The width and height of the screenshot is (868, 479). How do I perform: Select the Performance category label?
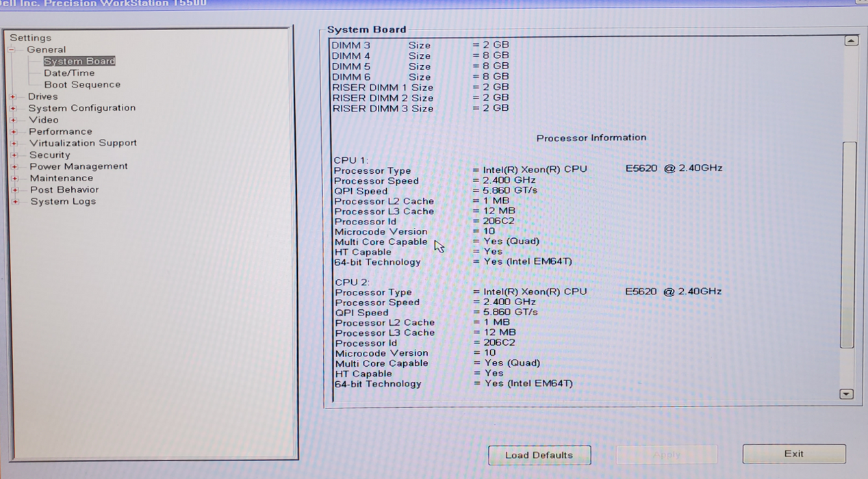pyautogui.click(x=60, y=131)
